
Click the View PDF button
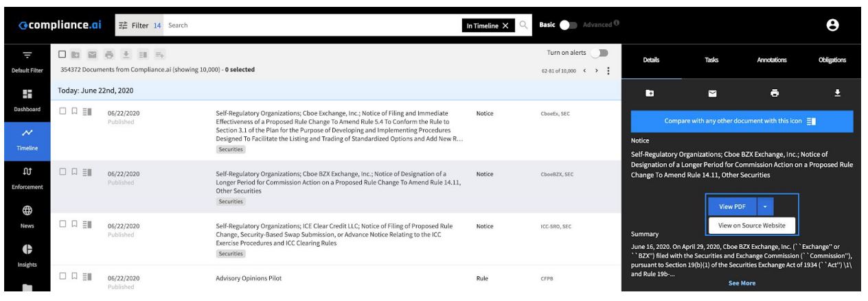(732, 206)
